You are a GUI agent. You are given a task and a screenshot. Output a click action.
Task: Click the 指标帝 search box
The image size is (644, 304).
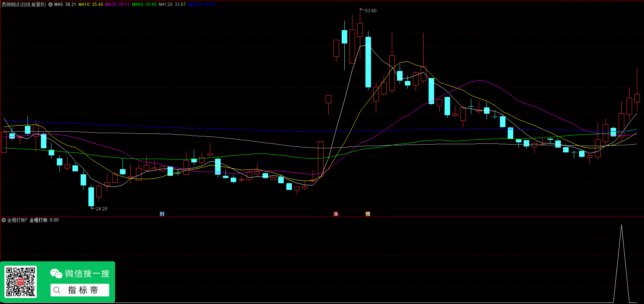coord(80,290)
